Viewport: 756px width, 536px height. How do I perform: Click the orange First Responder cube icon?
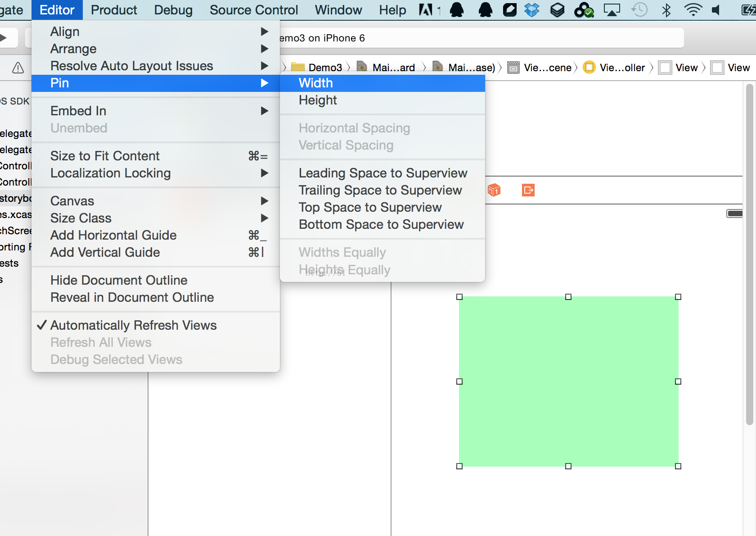[x=494, y=190]
